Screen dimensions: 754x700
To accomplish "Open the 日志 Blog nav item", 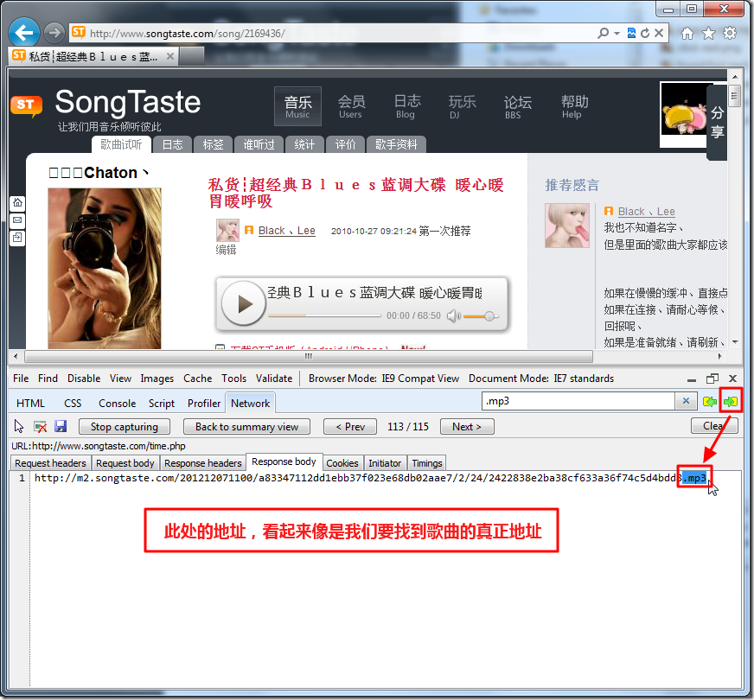I will [406, 106].
